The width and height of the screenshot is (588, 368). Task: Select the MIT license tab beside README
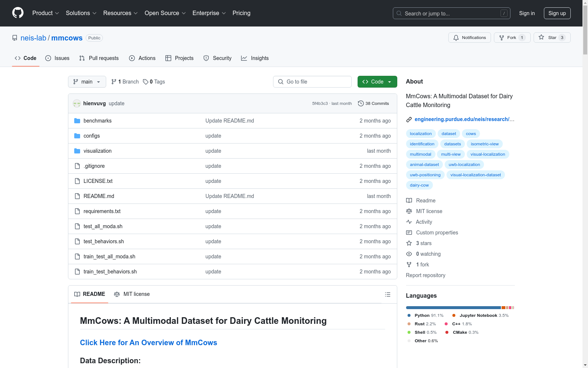[132, 294]
